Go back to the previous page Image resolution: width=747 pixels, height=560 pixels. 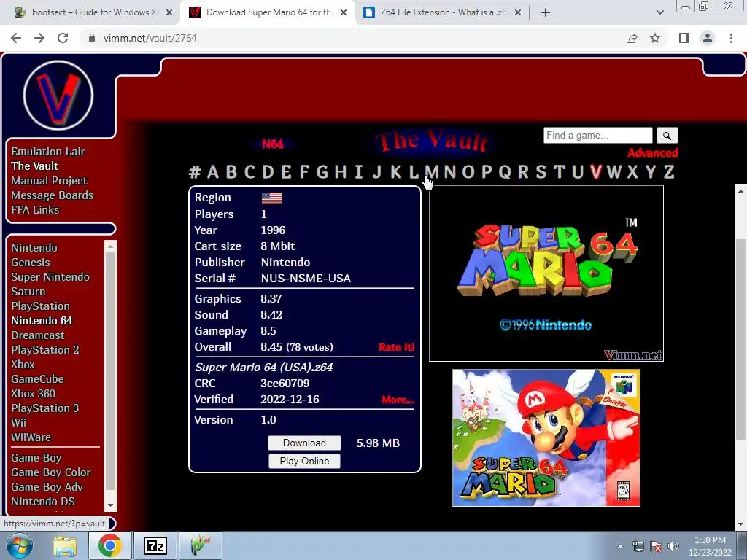pyautogui.click(x=16, y=38)
